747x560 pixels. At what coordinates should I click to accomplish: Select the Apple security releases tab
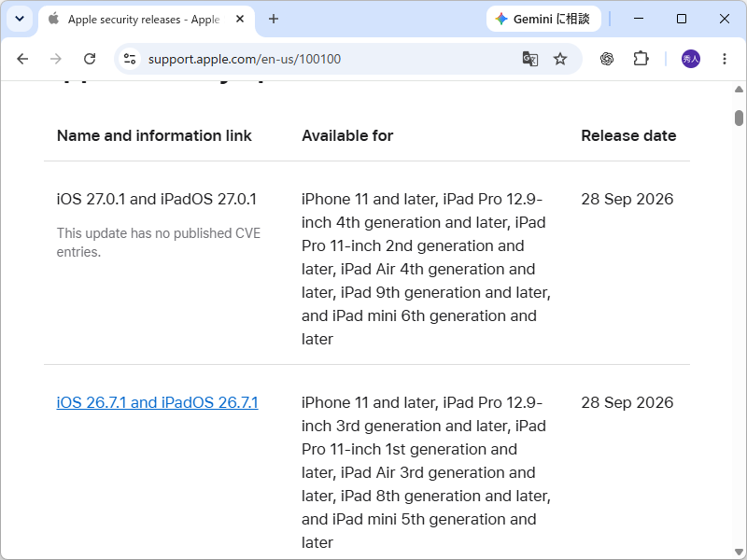(x=147, y=20)
